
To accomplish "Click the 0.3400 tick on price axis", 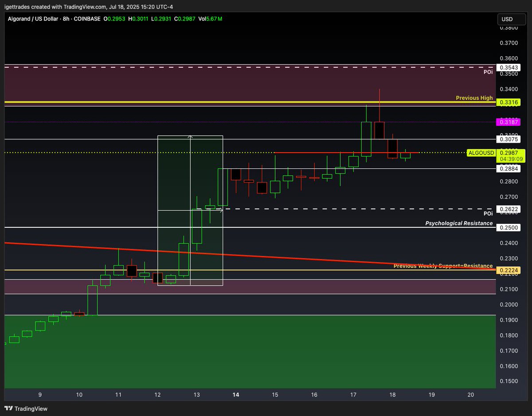I will (x=509, y=89).
